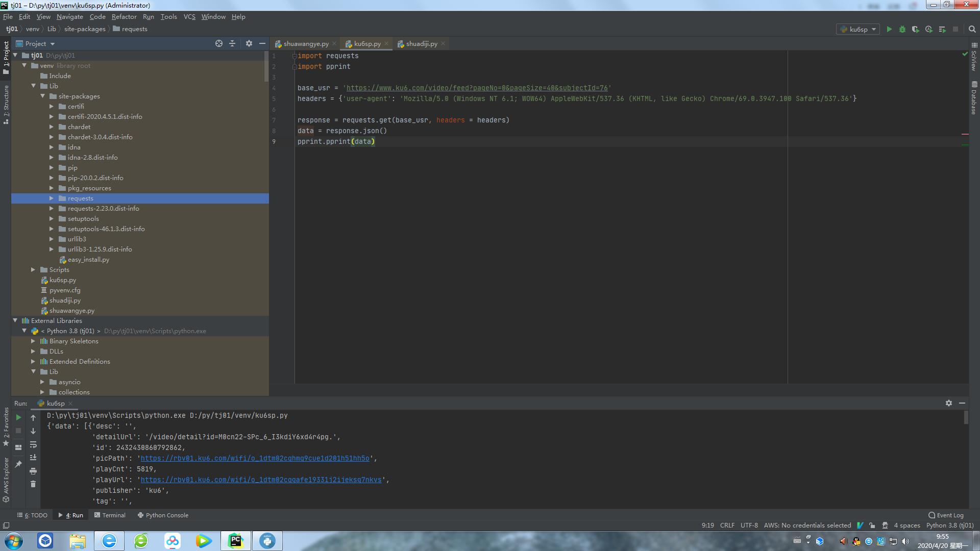
Task: Expand the Binary Skeletons node
Action: [33, 341]
